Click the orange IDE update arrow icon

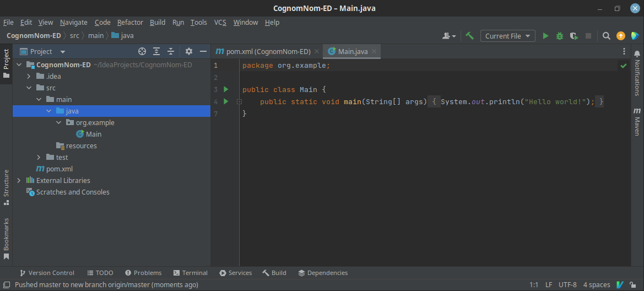click(621, 36)
